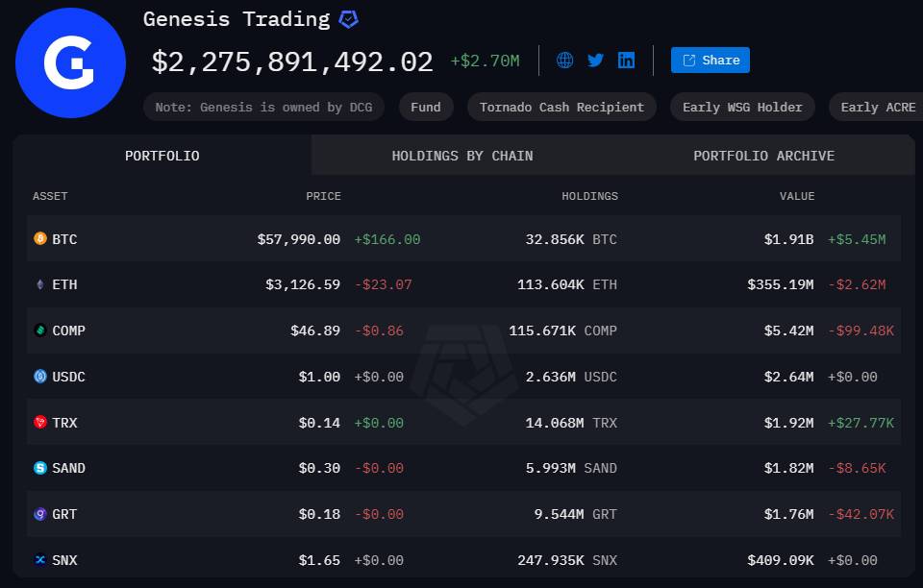The height and width of the screenshot is (588, 923).
Task: Open the LinkedIn profile icon
Action: pos(626,60)
